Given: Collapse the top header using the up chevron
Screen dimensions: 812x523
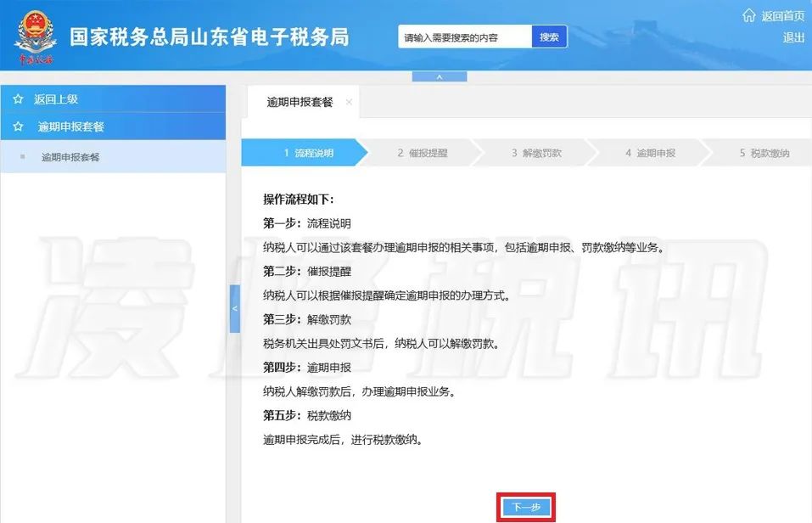Looking at the screenshot, I should coord(440,77).
